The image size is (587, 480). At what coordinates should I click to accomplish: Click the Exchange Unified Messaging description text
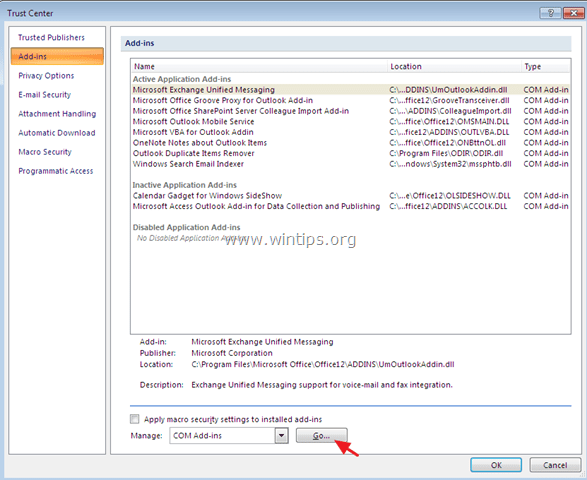tap(322, 385)
